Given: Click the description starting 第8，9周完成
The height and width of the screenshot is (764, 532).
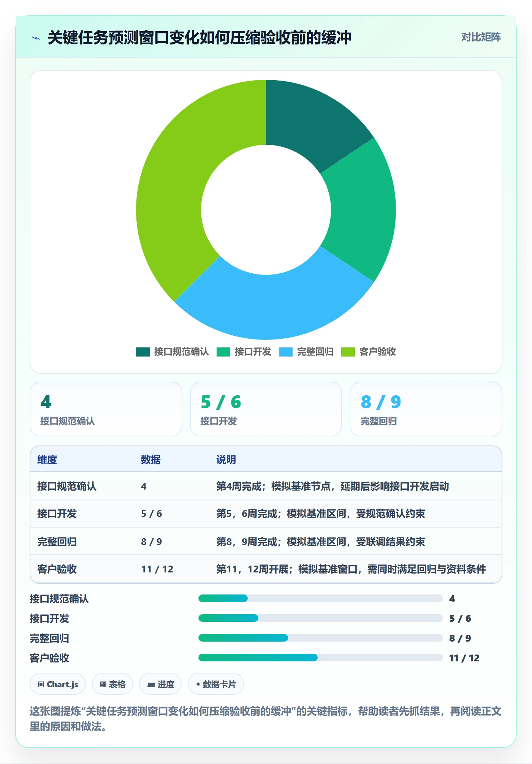Looking at the screenshot, I should [321, 541].
